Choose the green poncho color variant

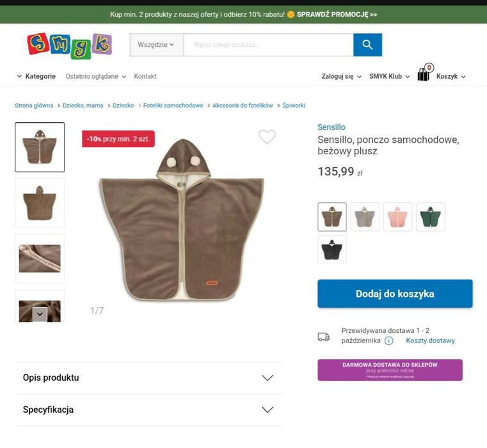tap(430, 217)
